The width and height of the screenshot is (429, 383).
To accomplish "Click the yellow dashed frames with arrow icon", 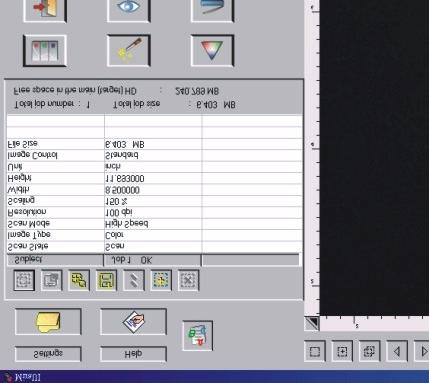I will tap(79, 280).
